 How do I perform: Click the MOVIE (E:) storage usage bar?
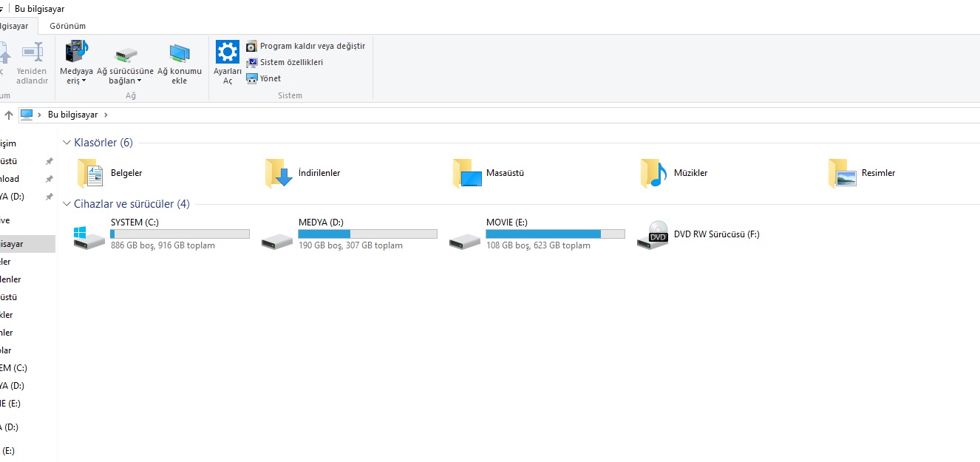pos(554,234)
